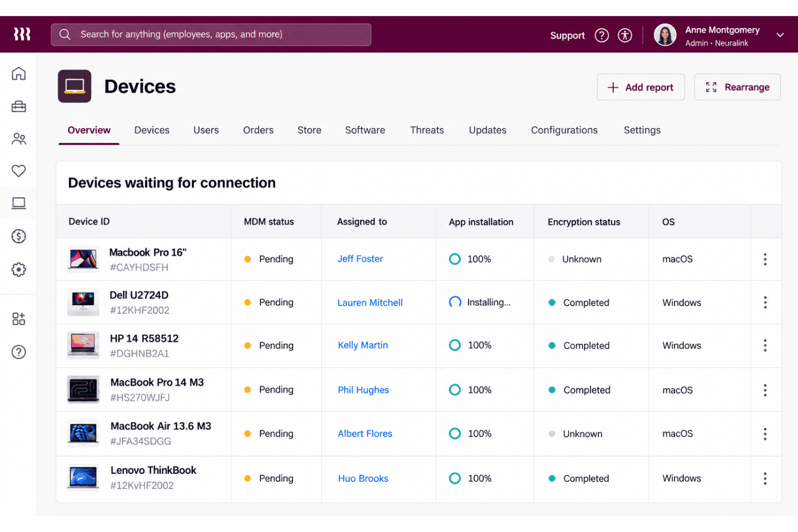Open row actions menu for Lenovo ThinkBook
This screenshot has height=532, width=798.
[765, 479]
